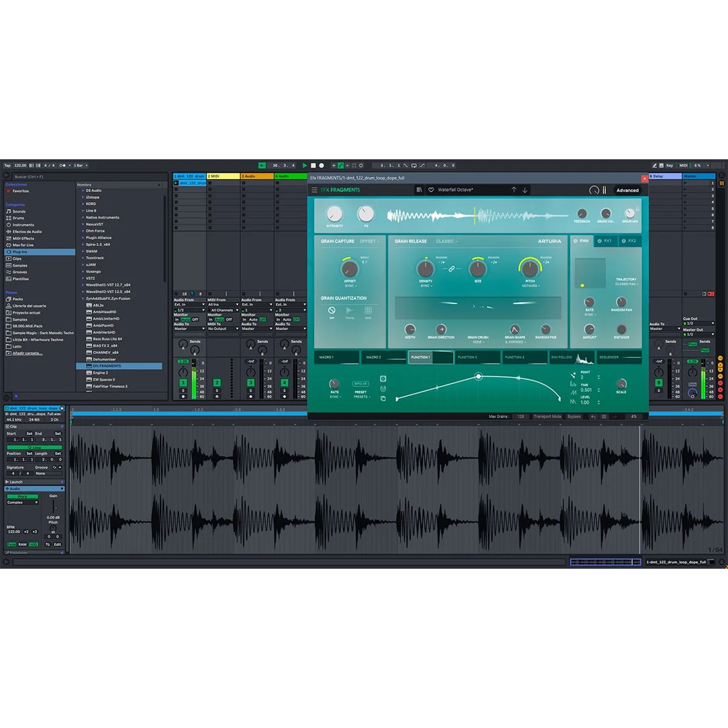Click the clip Edit button
Viewport: 728px width, 728px height.
click(57, 544)
